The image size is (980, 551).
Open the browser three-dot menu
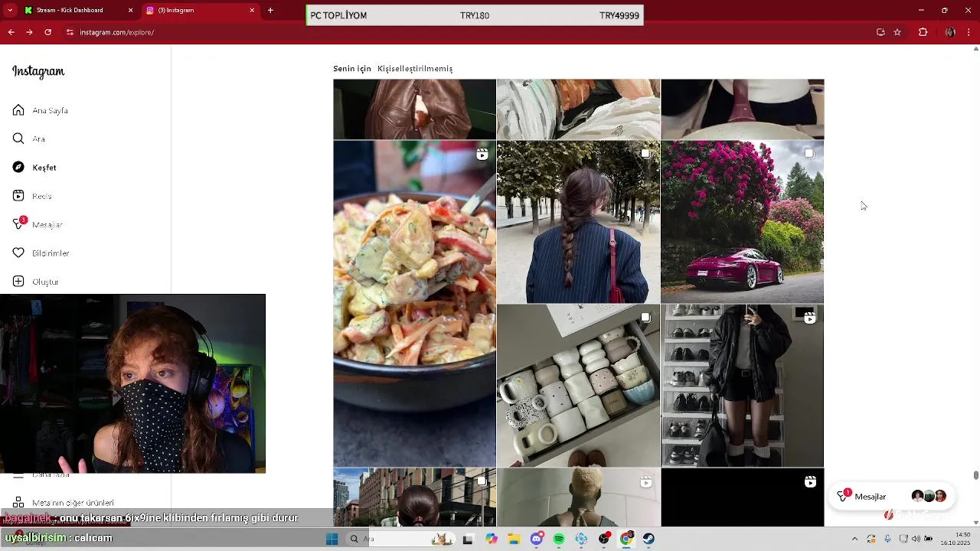(969, 32)
